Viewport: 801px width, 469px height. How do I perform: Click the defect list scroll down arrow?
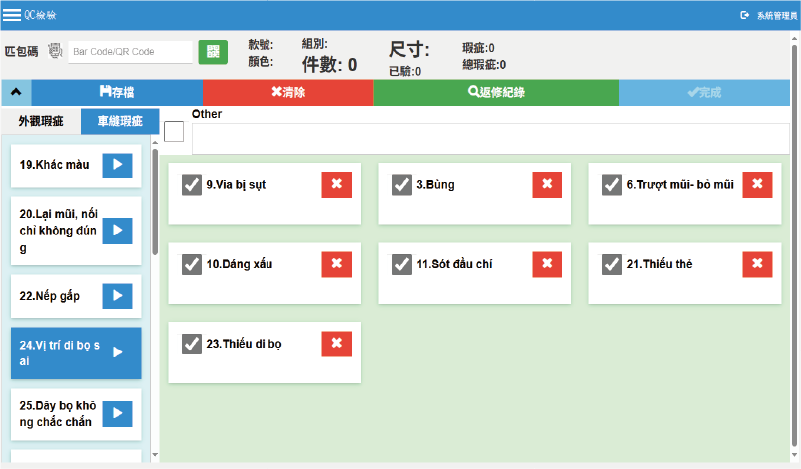[155, 454]
